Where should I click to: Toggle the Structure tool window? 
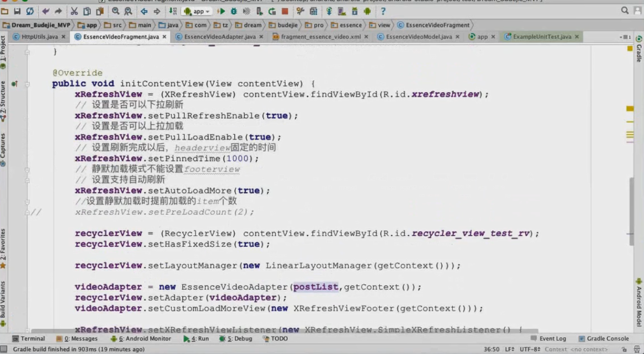[4, 102]
